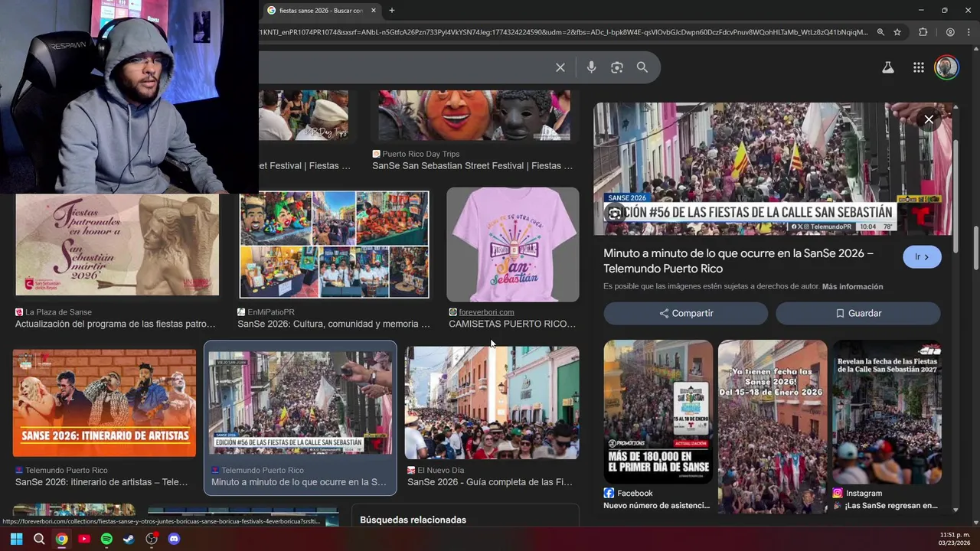The image size is (980, 551).
Task: Open the 'Fiestas patronales' statue image
Action: [x=117, y=245]
